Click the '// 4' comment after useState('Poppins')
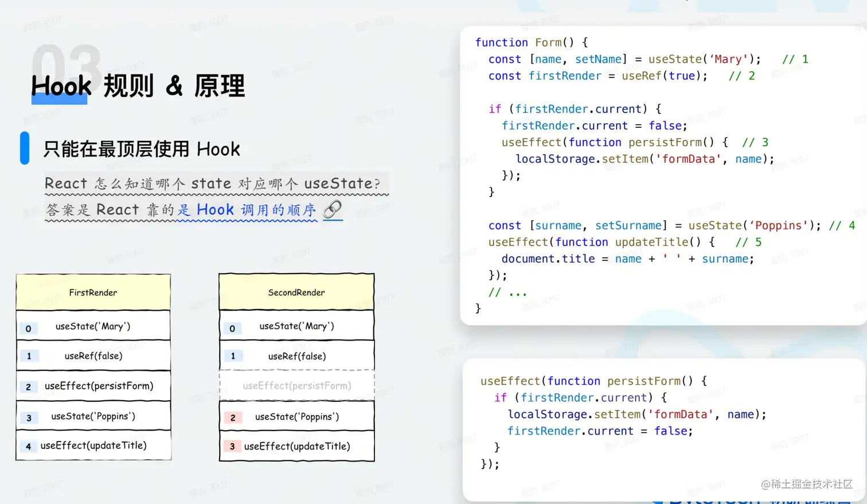 coord(842,225)
